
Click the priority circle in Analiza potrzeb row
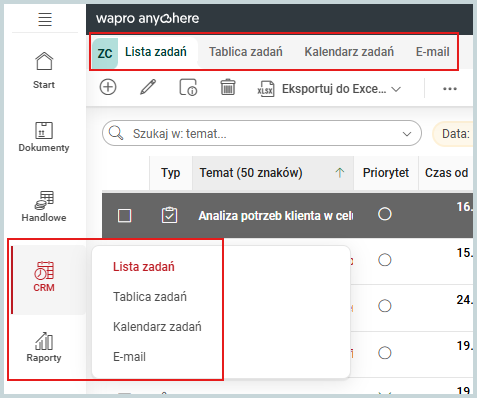385,214
